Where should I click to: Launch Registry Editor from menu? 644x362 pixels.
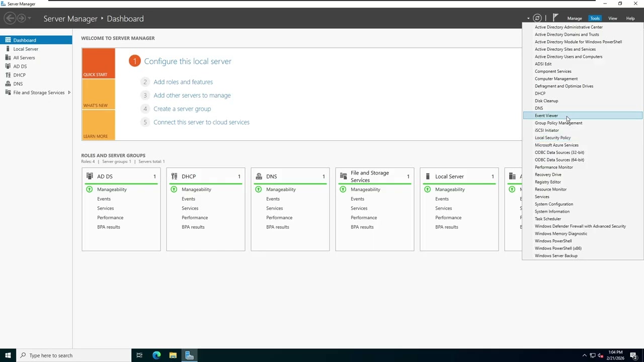pyautogui.click(x=583, y=182)
